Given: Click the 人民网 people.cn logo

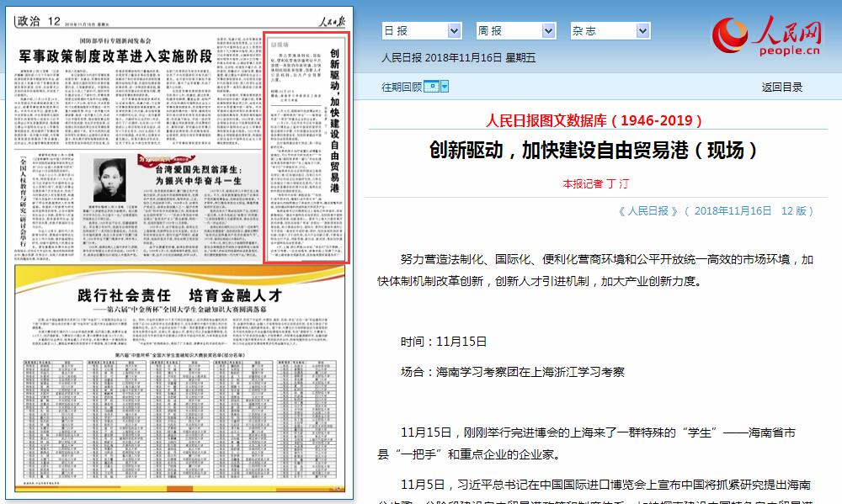Looking at the screenshot, I should tap(767, 35).
